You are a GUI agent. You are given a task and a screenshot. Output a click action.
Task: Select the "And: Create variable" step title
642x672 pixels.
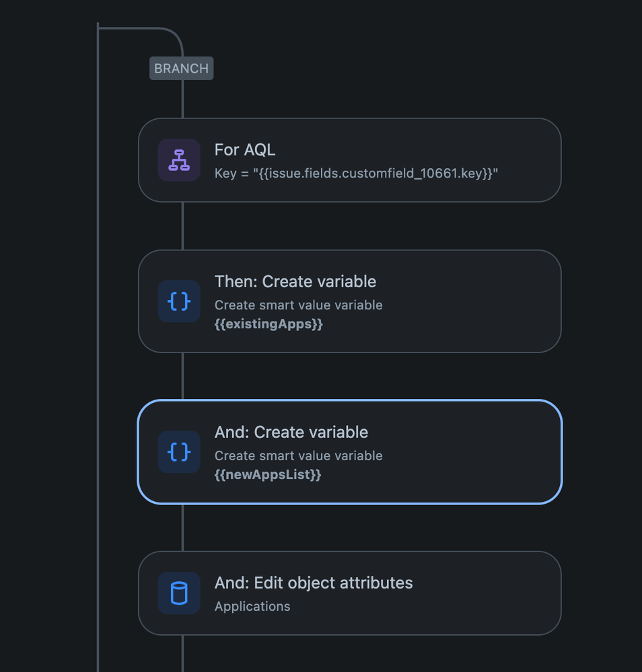pyautogui.click(x=291, y=432)
